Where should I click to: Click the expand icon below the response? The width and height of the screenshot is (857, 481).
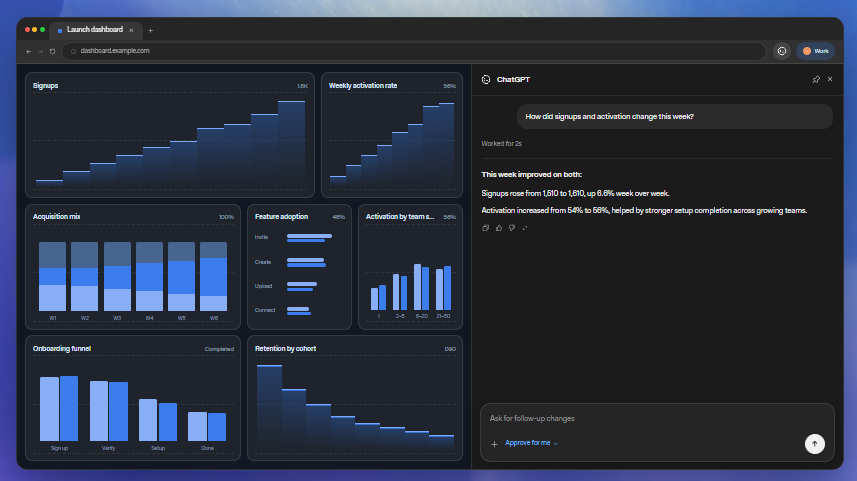click(x=525, y=228)
